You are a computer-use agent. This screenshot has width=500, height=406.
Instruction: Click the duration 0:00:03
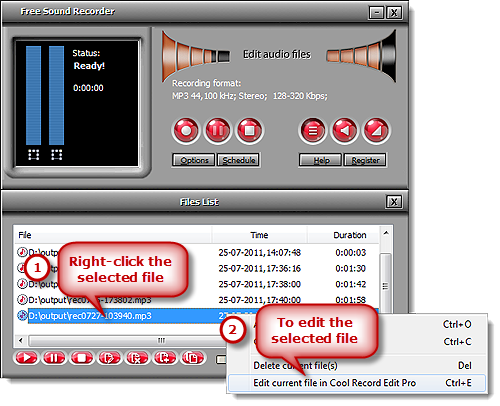pos(351,253)
